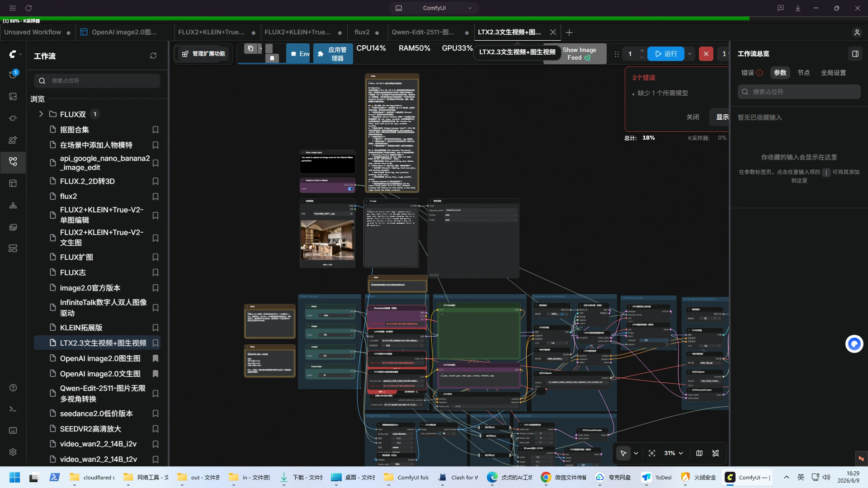Open the user account icon

[x=857, y=33]
